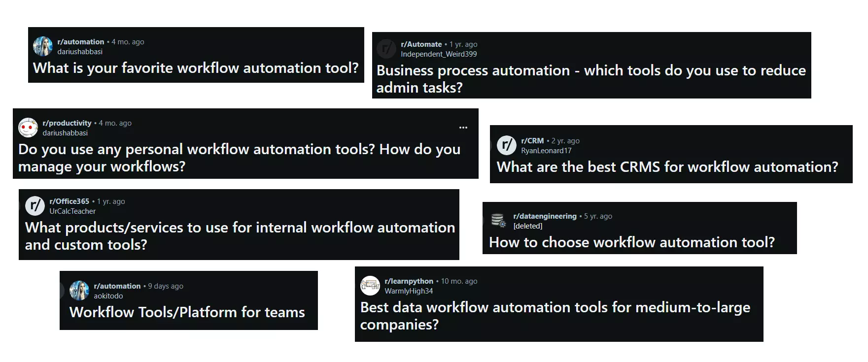Viewport: 868px width, 362px height.
Task: Open post 'What are the best CRMS for workflow automation?'
Action: [667, 167]
